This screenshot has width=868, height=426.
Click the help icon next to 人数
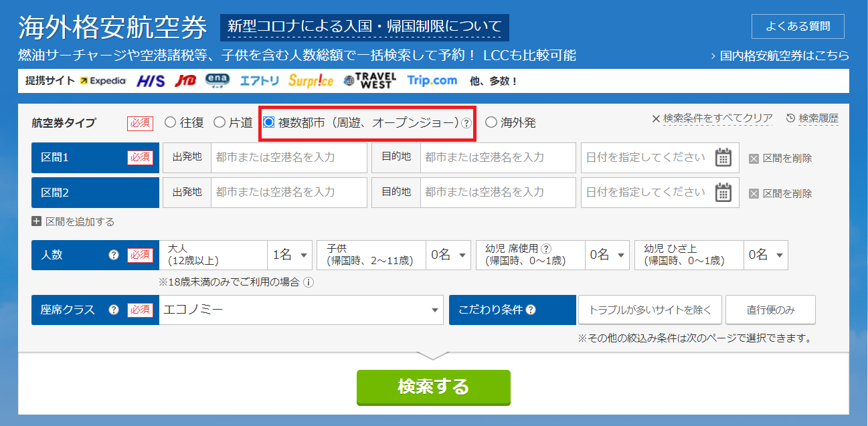point(114,255)
